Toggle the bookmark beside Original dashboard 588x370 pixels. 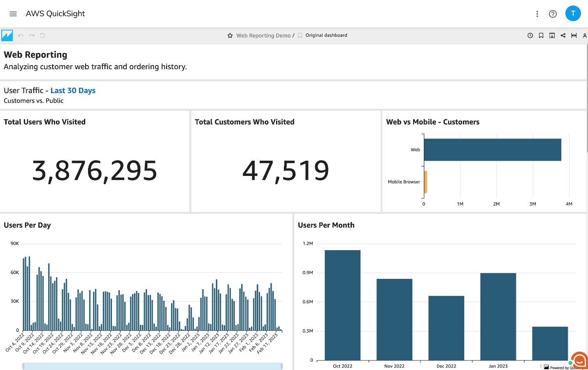pos(300,35)
